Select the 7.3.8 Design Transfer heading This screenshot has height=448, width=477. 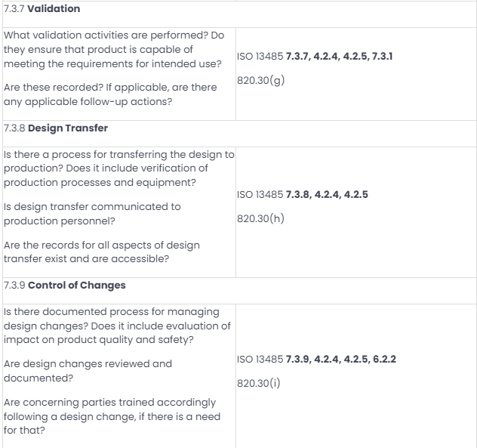pos(56,128)
